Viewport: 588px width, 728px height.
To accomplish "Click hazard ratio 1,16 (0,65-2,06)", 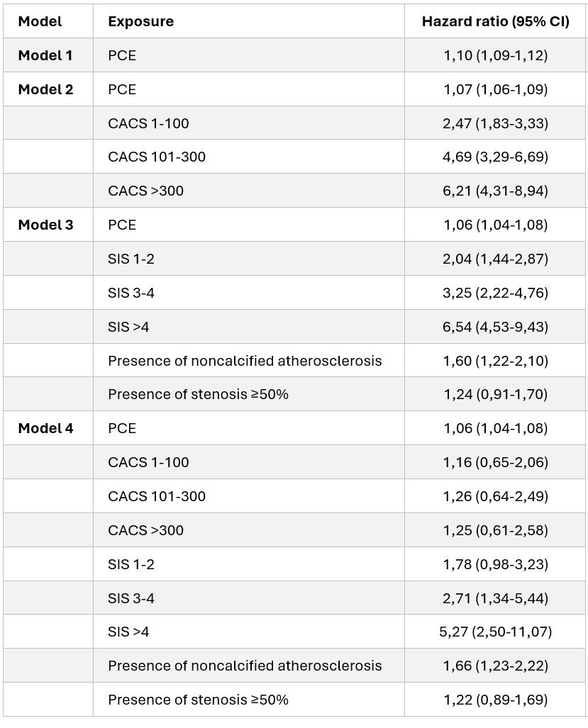I will (495, 462).
